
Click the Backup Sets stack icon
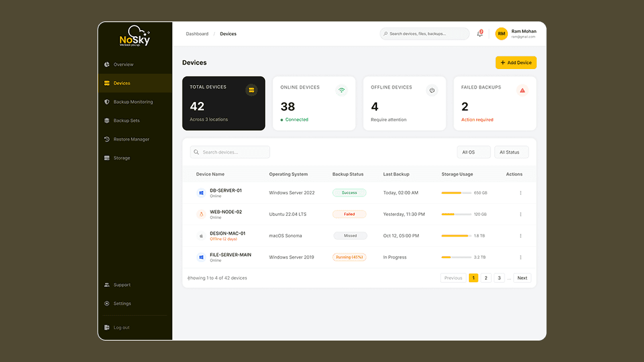107,121
